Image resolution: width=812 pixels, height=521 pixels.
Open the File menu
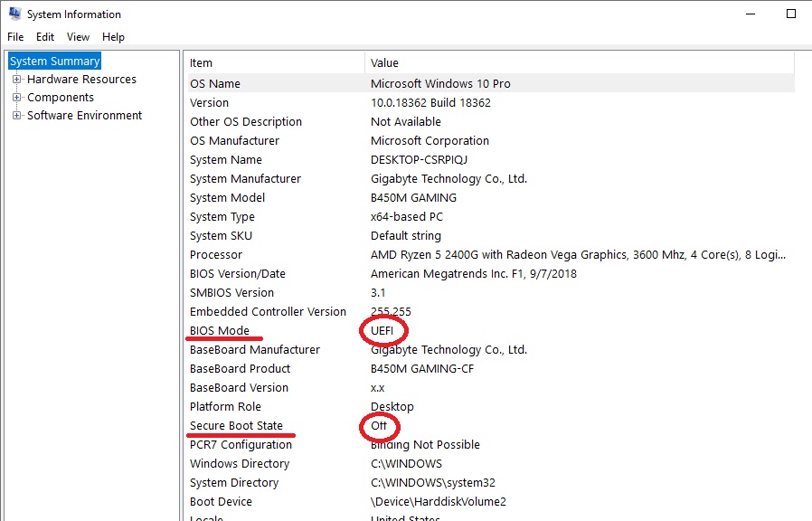click(x=14, y=36)
